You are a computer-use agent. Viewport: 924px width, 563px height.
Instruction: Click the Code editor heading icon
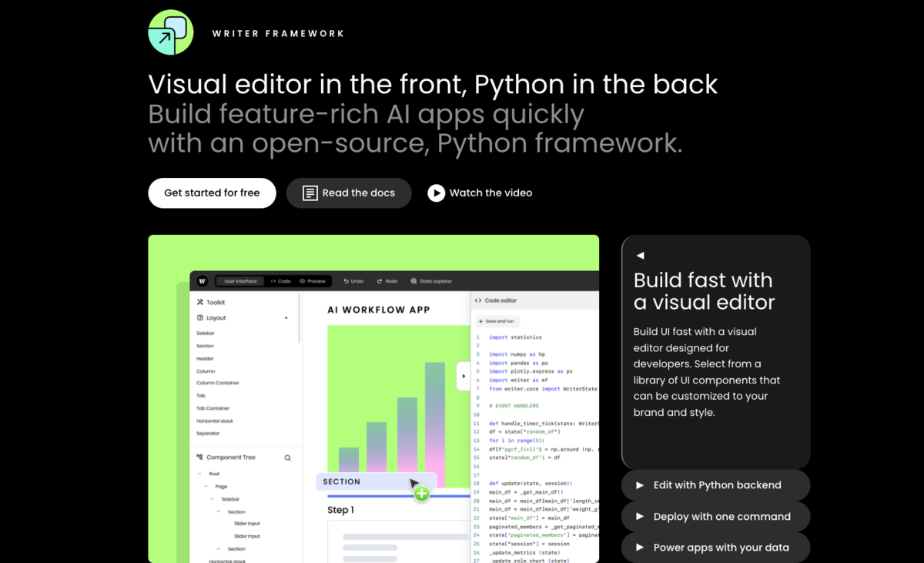coord(478,300)
